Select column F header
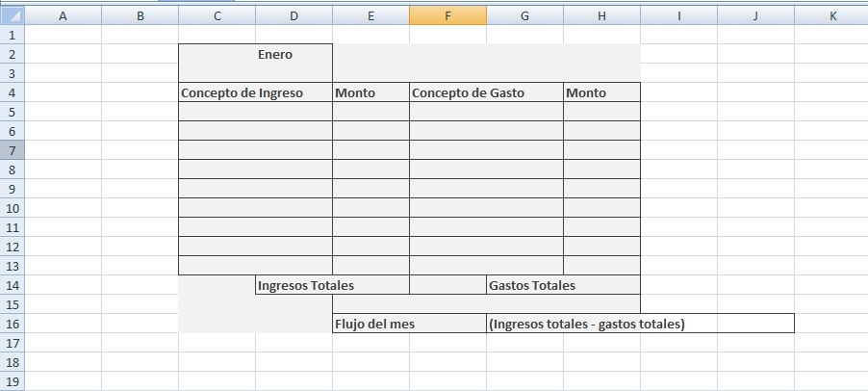 click(x=447, y=16)
